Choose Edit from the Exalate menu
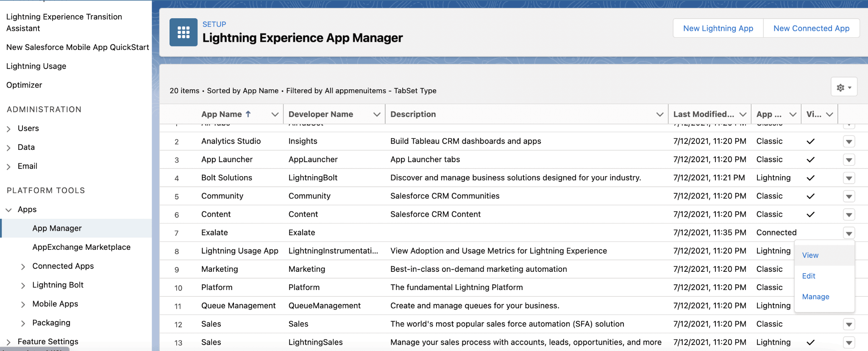 (x=825, y=276)
